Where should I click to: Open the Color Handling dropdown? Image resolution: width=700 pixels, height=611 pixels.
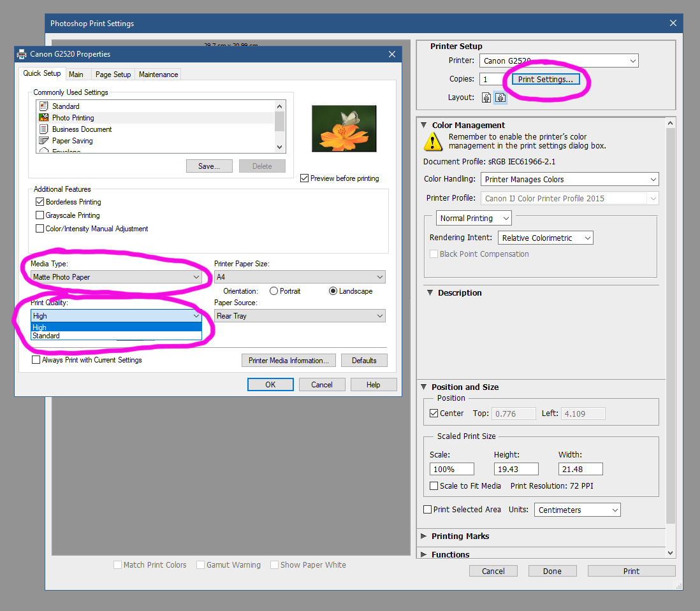(569, 180)
